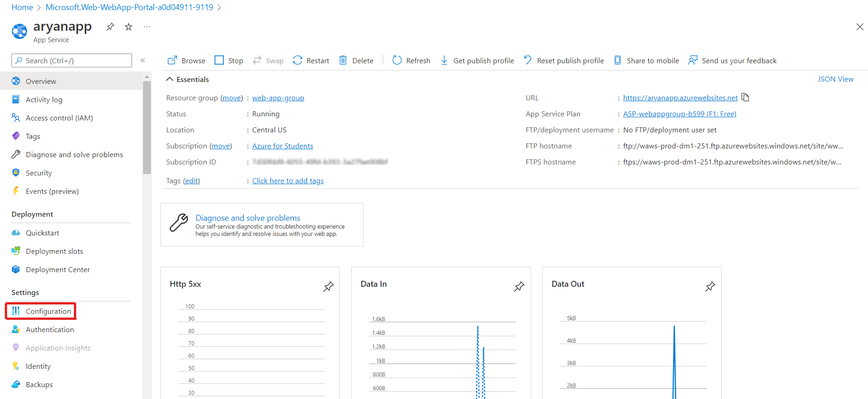Open Backups
The height and width of the screenshot is (399, 868).
tap(71, 384)
